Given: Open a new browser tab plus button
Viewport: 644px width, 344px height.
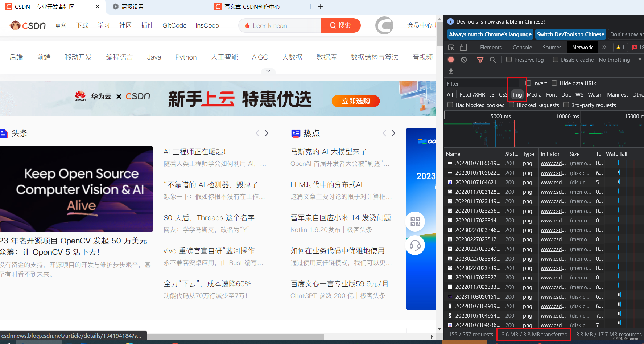Looking at the screenshot, I should click(320, 6).
